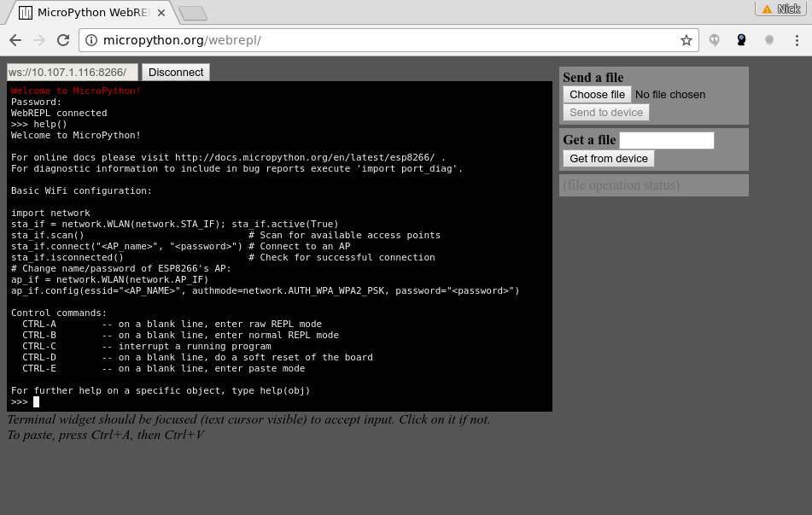The image size is (812, 515).
Task: Focus the Get a file name field
Action: pos(666,140)
